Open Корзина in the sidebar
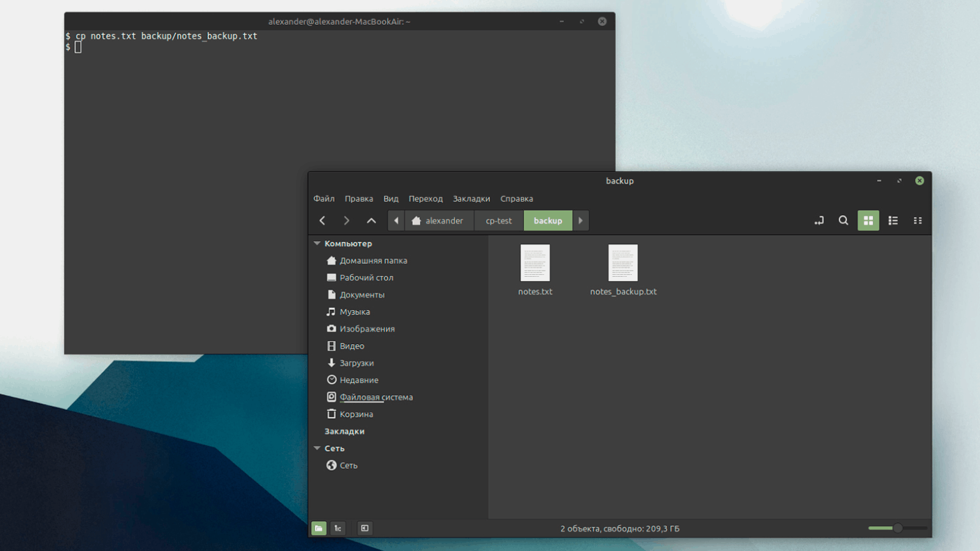The width and height of the screenshot is (980, 551). pos(356,414)
